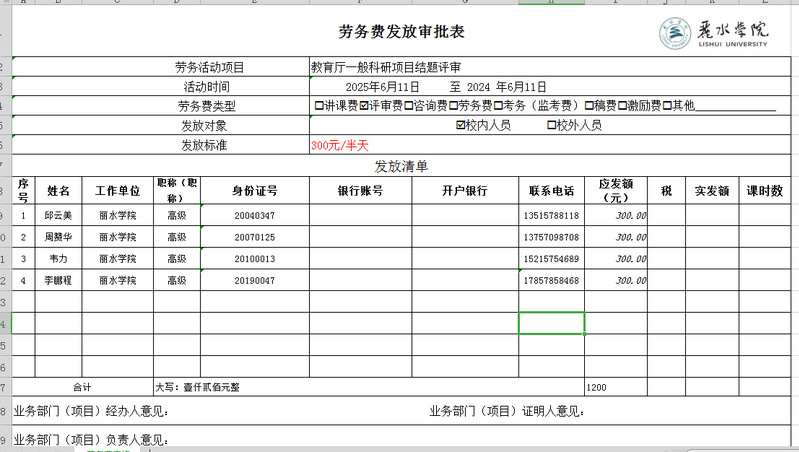
Task: Select the 发放清单 heading cell
Action: pos(401,166)
